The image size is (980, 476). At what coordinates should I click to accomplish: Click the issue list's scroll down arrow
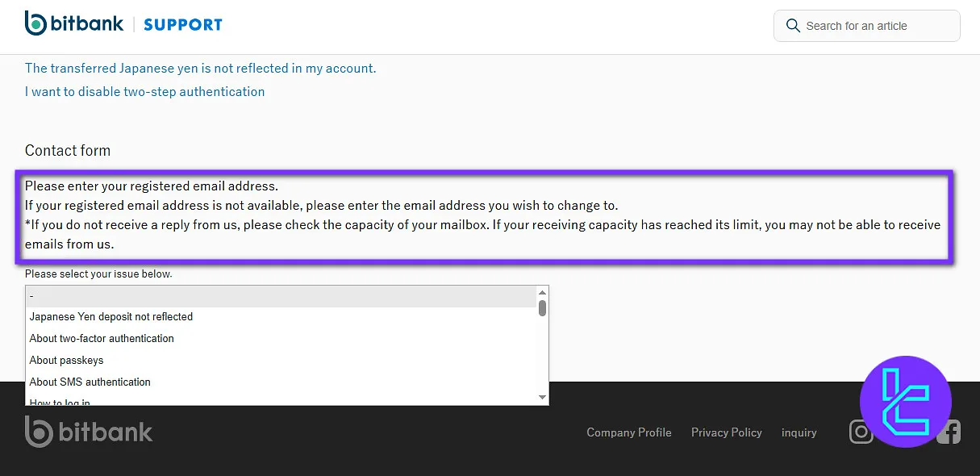tap(543, 398)
